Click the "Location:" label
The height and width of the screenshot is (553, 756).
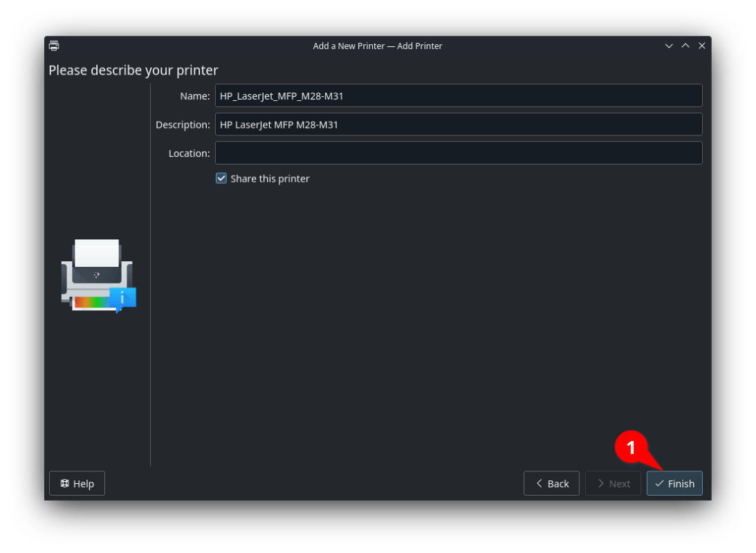189,153
